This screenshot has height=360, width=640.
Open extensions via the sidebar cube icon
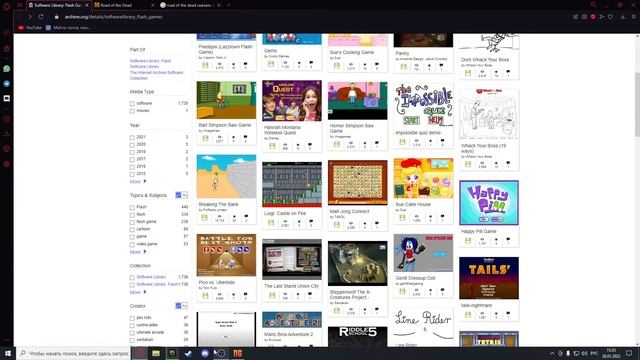click(7, 149)
